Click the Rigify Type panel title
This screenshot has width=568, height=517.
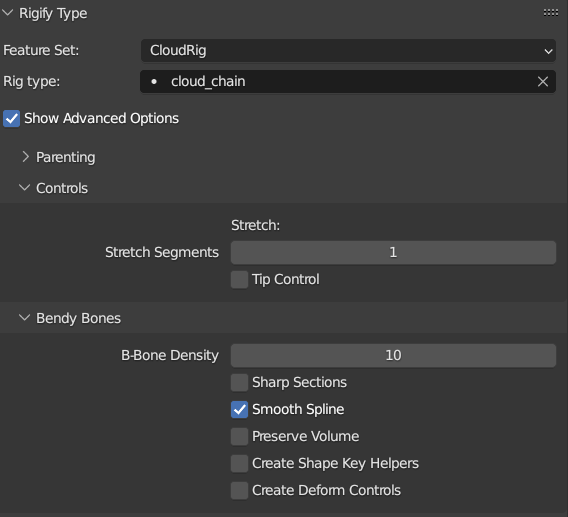53,14
